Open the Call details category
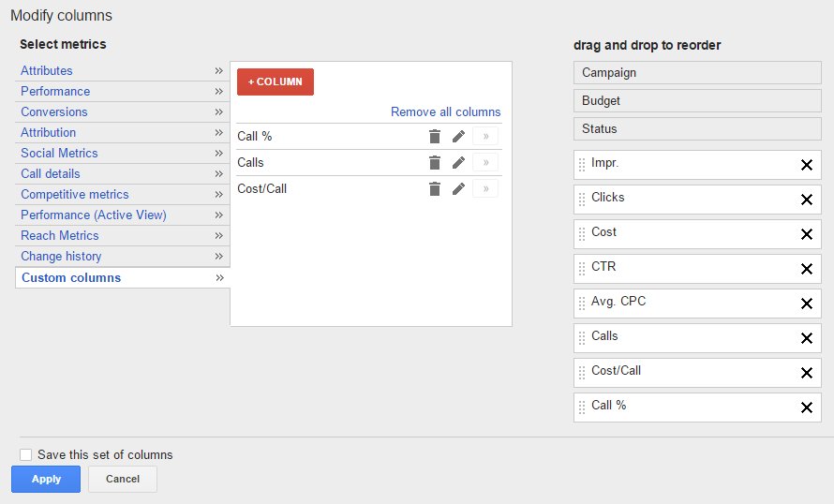The image size is (834, 504). (x=50, y=174)
